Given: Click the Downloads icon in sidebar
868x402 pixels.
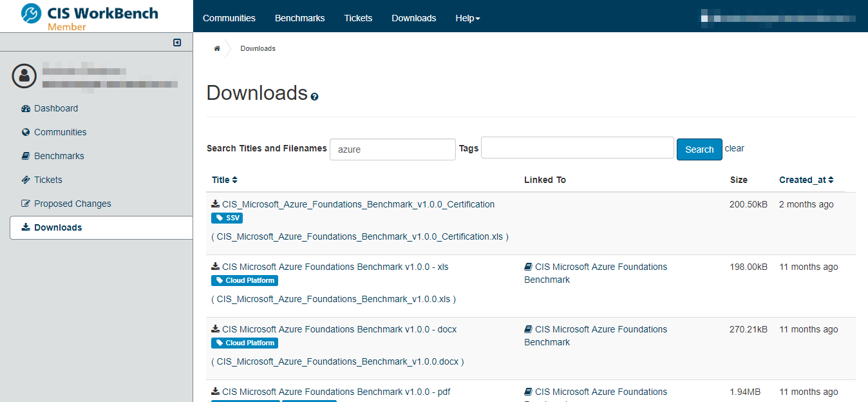Looking at the screenshot, I should (x=26, y=227).
